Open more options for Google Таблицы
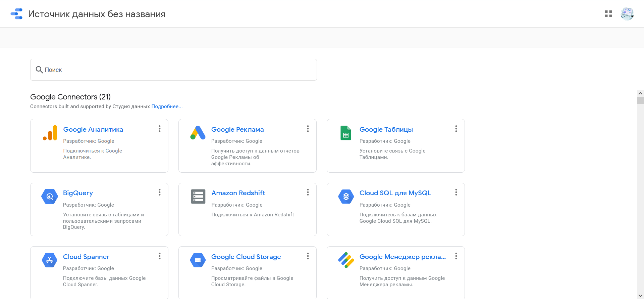Viewport: 644px width, 299px height. click(456, 129)
